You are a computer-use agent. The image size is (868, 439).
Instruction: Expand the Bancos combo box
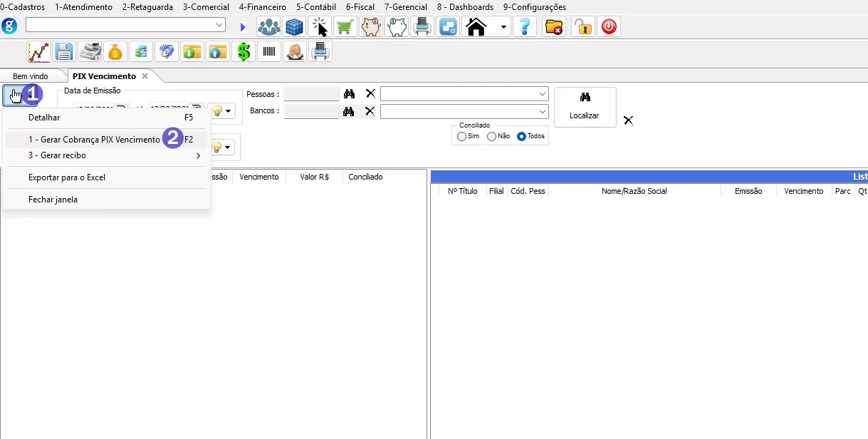pyautogui.click(x=542, y=112)
